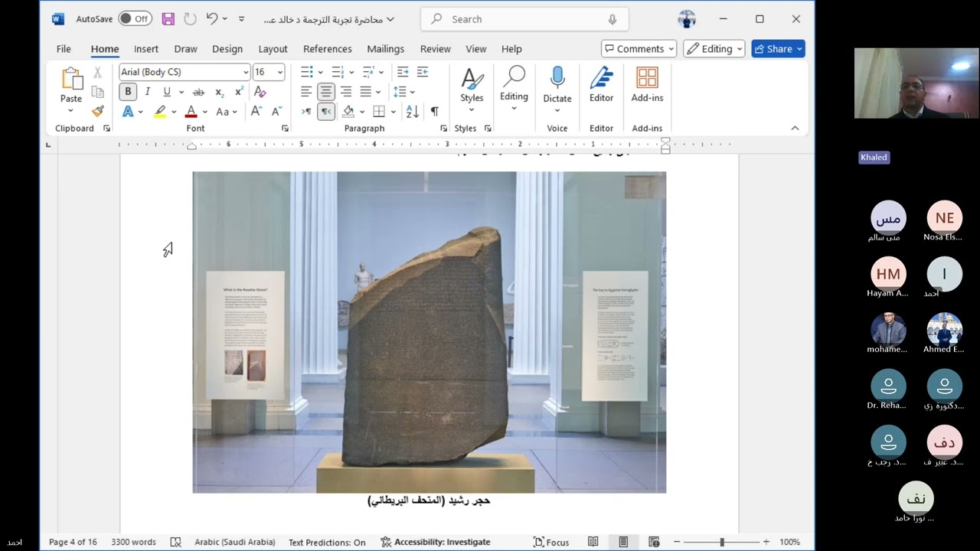Click the superscript icon
The width and height of the screenshot is (980, 551).
(239, 92)
